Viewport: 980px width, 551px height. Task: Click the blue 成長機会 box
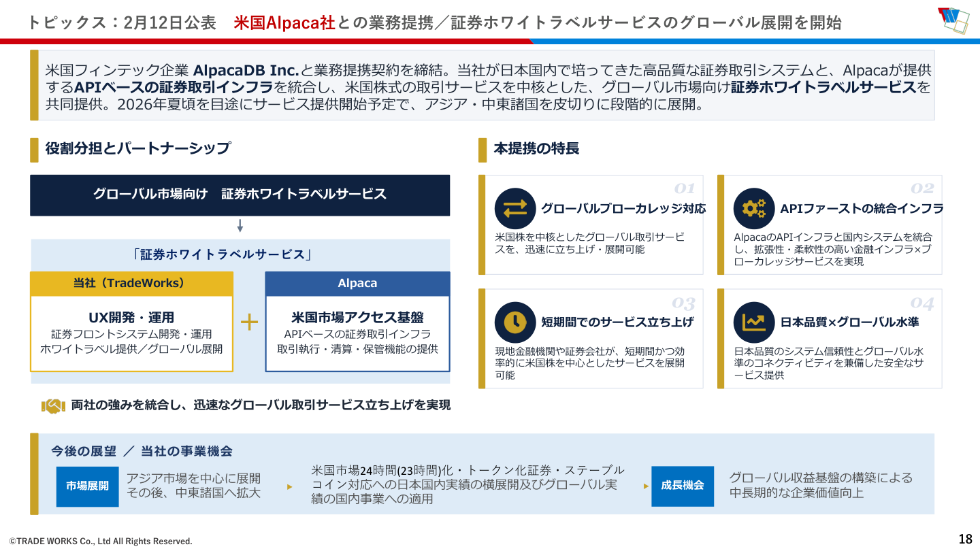click(683, 486)
